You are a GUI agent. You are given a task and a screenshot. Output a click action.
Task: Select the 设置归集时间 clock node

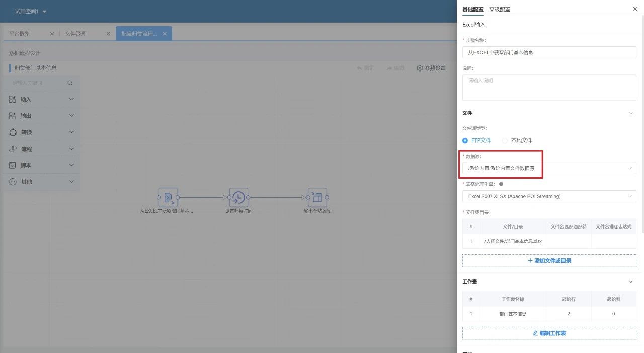pyautogui.click(x=239, y=197)
